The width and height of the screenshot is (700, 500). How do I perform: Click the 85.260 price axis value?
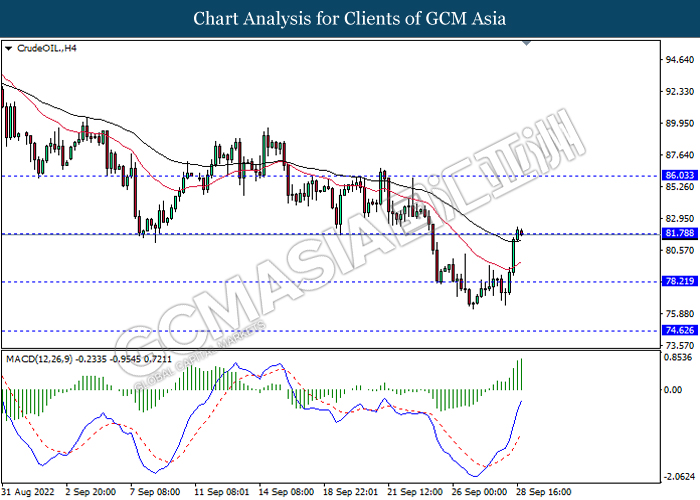point(680,187)
